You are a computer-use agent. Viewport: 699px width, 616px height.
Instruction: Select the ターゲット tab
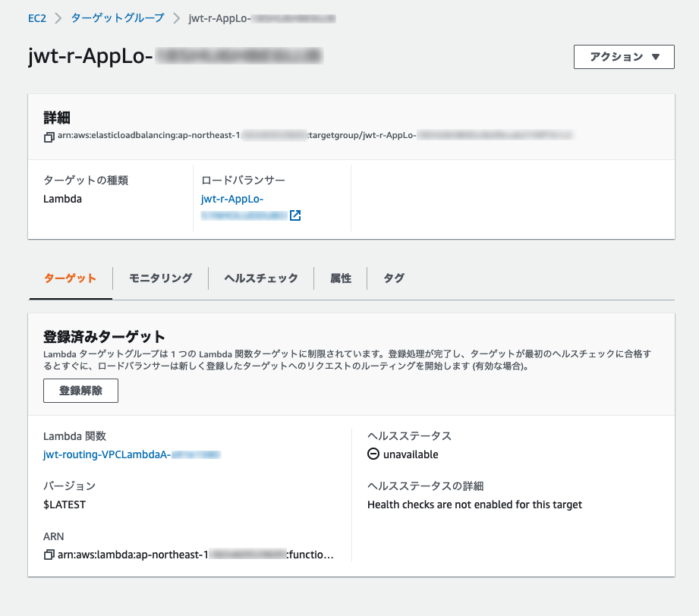tap(71, 278)
